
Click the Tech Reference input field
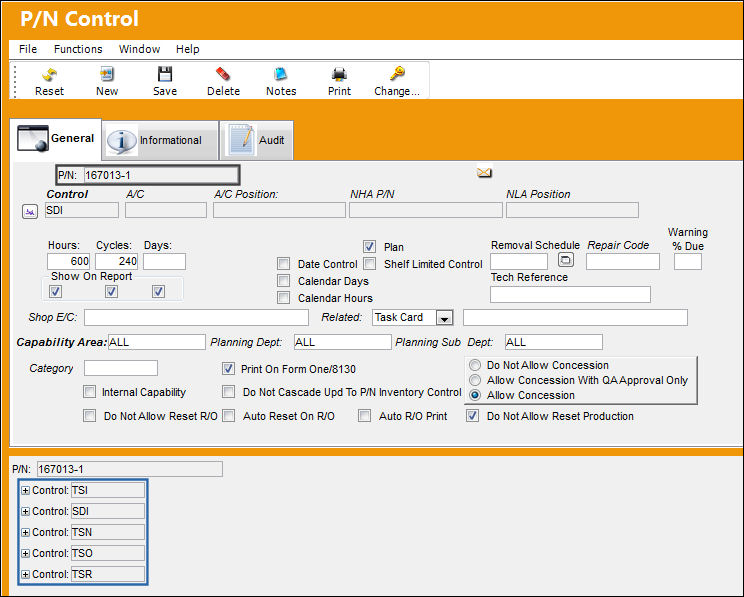click(x=570, y=294)
